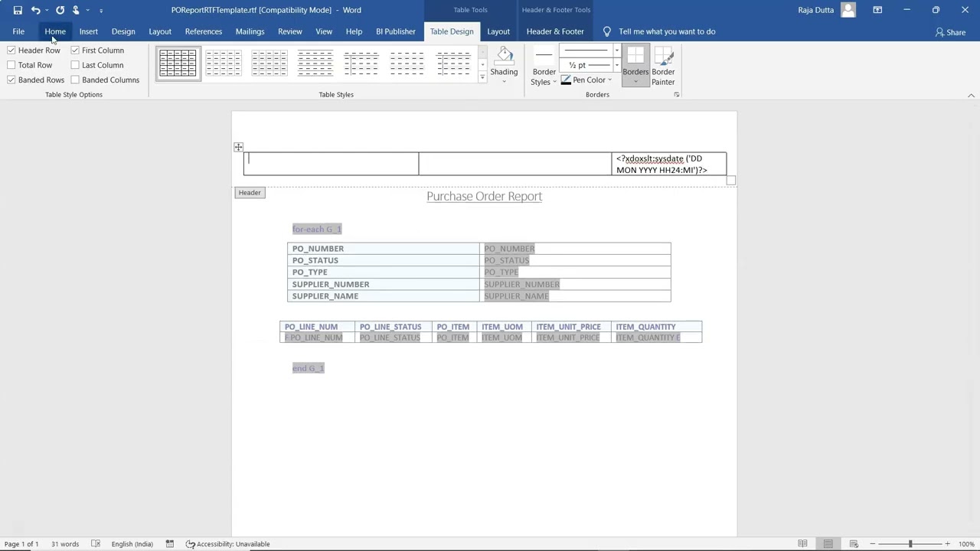980x551 pixels.
Task: Apply the Borders button grid icon
Action: click(635, 66)
